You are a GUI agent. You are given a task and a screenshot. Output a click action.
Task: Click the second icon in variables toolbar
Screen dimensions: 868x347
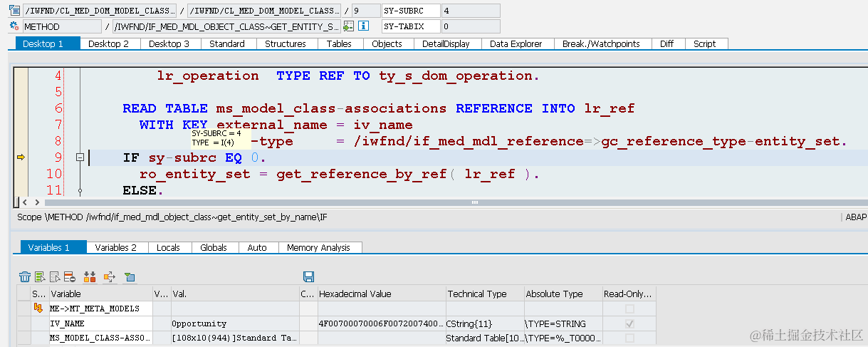coord(40,276)
